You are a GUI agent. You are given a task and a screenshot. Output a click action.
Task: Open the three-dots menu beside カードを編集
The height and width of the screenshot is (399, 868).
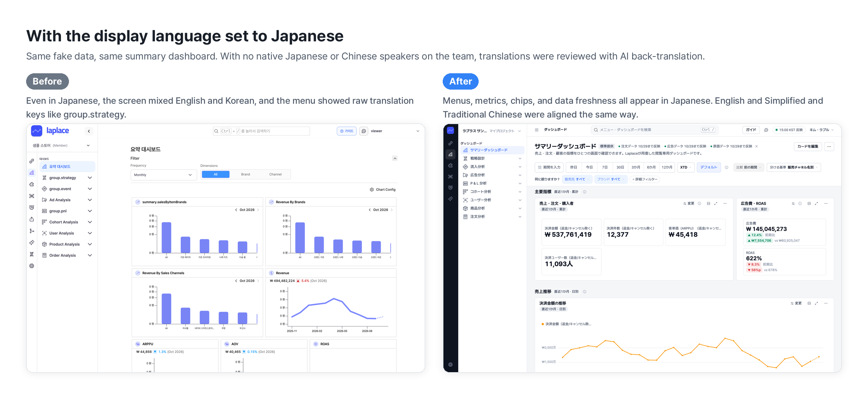829,147
